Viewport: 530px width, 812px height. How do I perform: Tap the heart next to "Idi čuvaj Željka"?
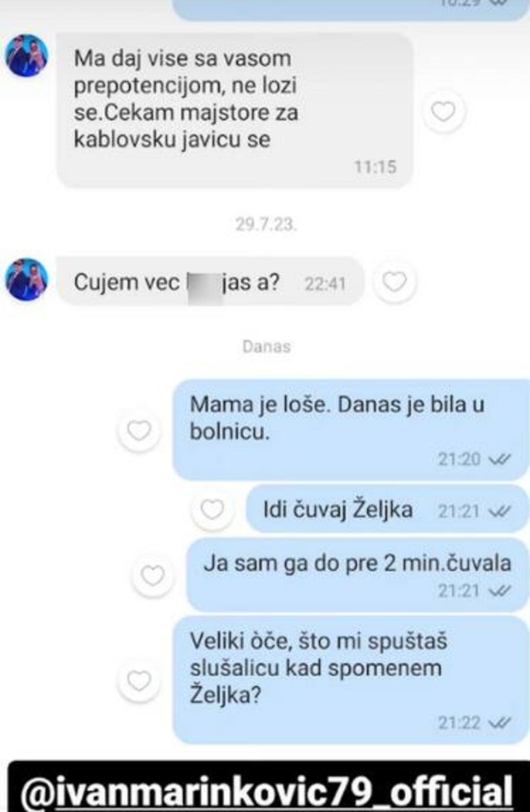(212, 510)
